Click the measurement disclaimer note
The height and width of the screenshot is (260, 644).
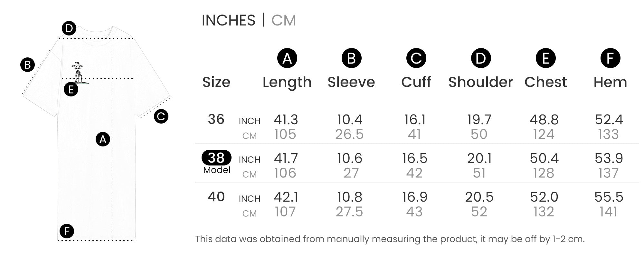390,239
